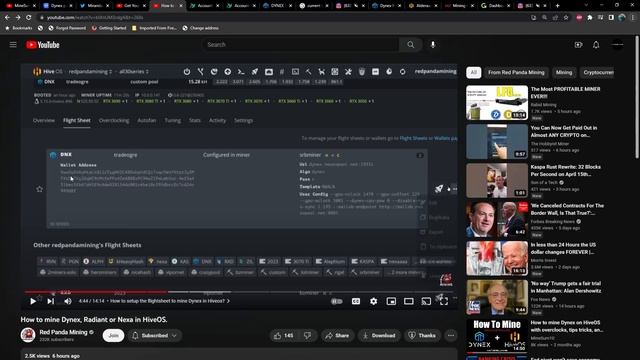Viewport: 640px width, 360px height.
Task: Go to YouTube home via logo
Action: (43, 45)
